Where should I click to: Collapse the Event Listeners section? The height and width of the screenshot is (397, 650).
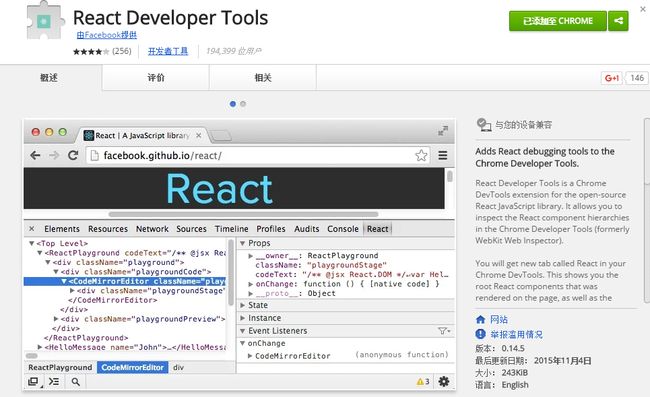click(243, 331)
